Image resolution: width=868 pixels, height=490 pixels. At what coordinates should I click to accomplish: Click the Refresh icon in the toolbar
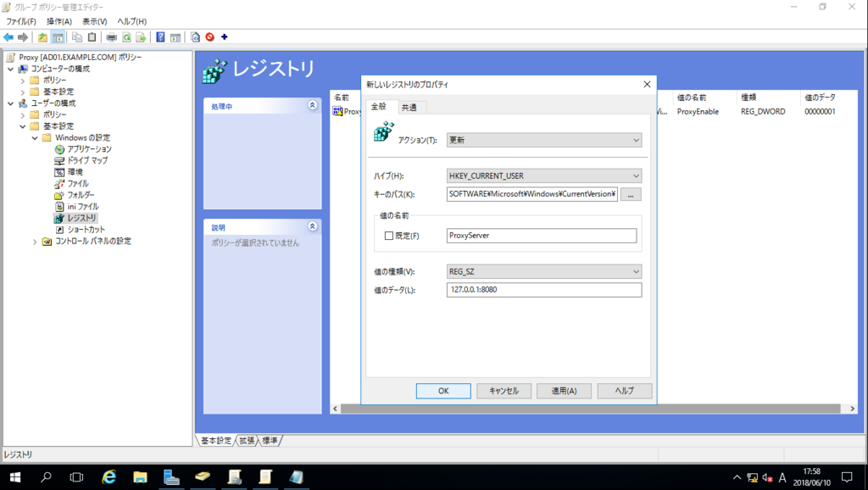click(x=126, y=36)
